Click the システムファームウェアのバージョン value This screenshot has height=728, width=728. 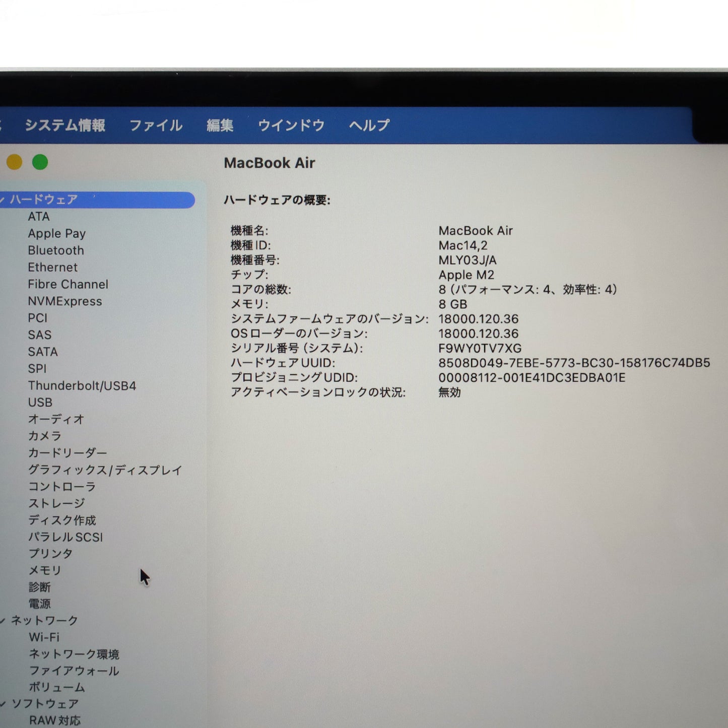tap(479, 319)
